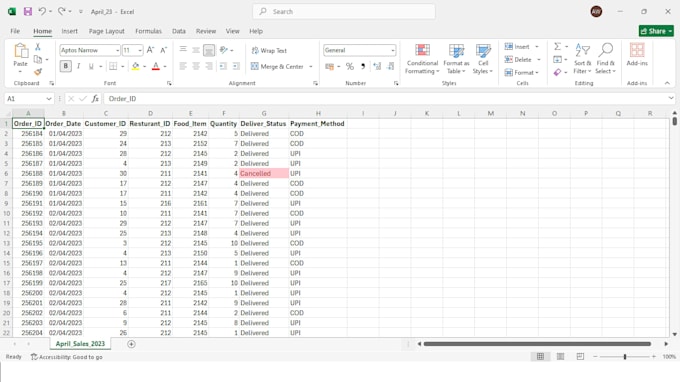Screen dimensions: 680x382
Task: Switch to Page Layout view icon
Action: pos(560,356)
